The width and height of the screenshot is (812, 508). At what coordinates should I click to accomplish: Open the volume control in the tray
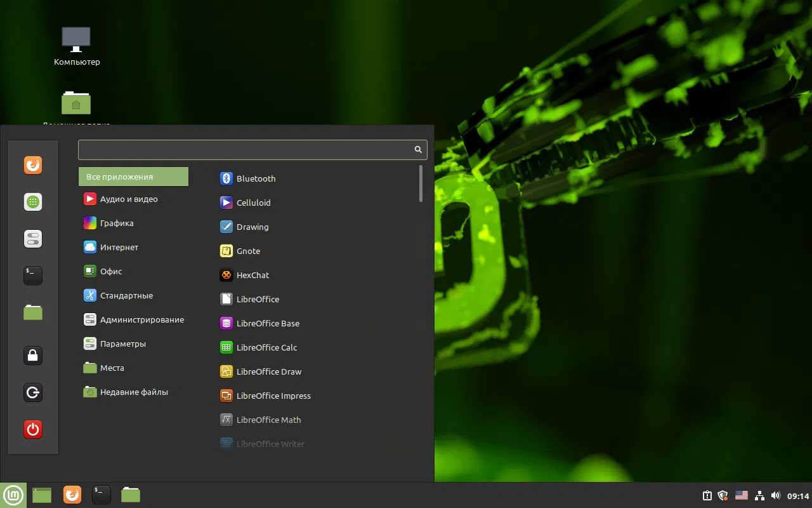(775, 495)
